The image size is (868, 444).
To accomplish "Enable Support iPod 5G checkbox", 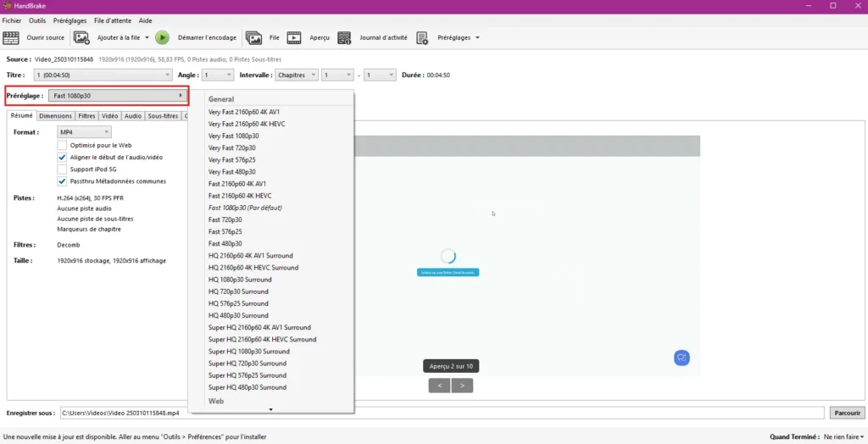I will click(62, 169).
